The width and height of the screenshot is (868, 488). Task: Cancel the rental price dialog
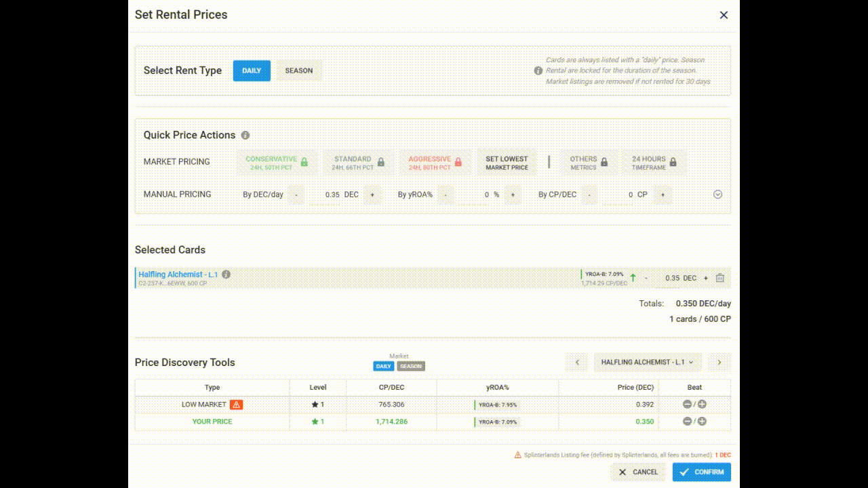637,472
